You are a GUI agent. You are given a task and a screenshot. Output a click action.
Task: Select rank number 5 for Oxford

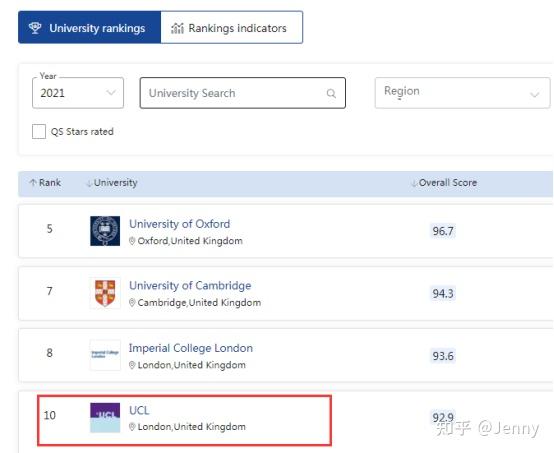click(49, 229)
